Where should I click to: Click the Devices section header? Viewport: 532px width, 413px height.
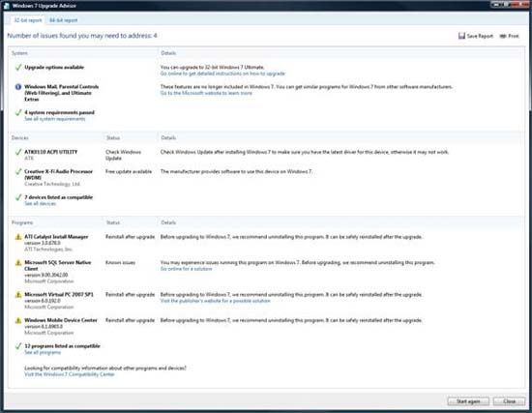point(19,137)
